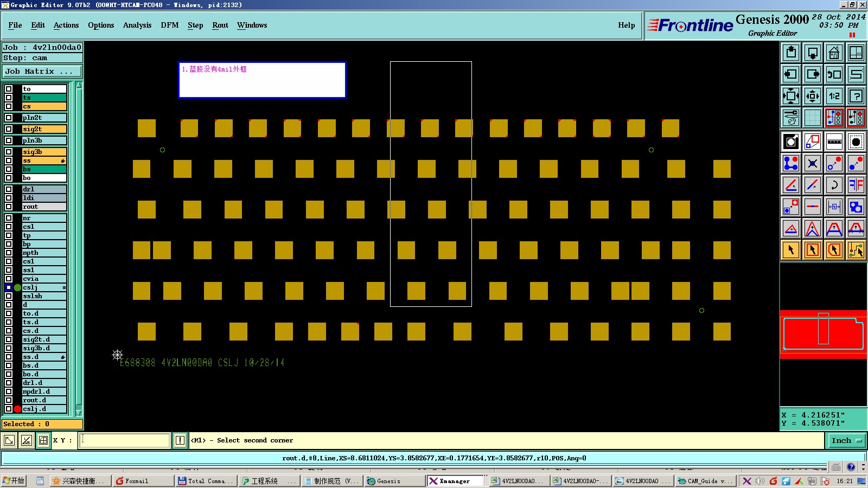This screenshot has width=868, height=488.
Task: Click the mirror FF icon
Action: point(856,185)
